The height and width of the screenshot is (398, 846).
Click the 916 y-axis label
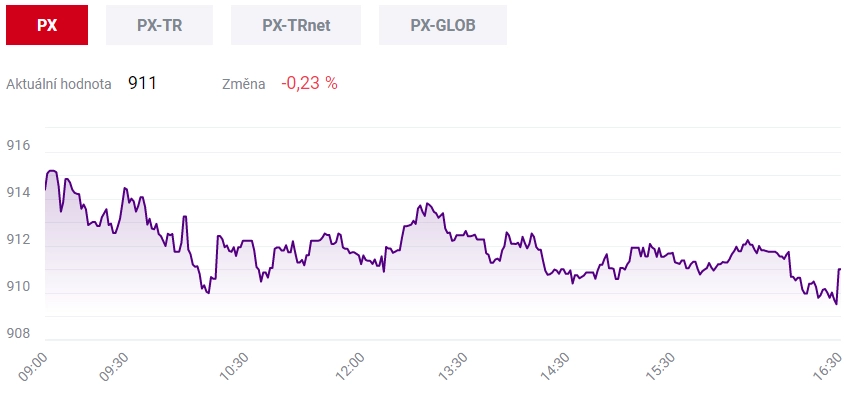coord(18,146)
